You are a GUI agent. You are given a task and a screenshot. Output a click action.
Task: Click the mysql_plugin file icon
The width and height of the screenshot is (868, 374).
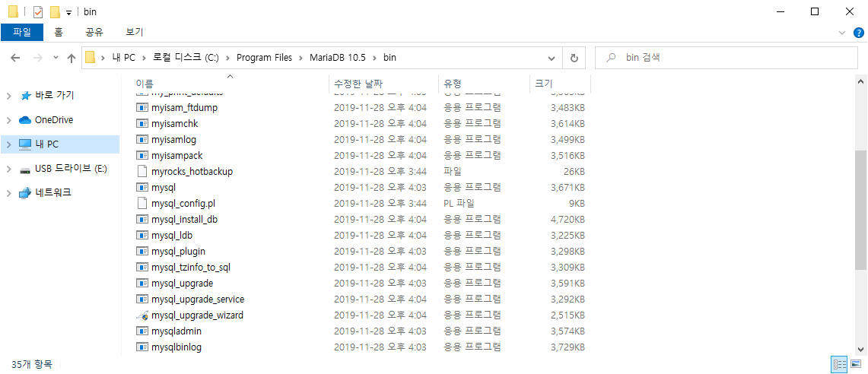[142, 252]
